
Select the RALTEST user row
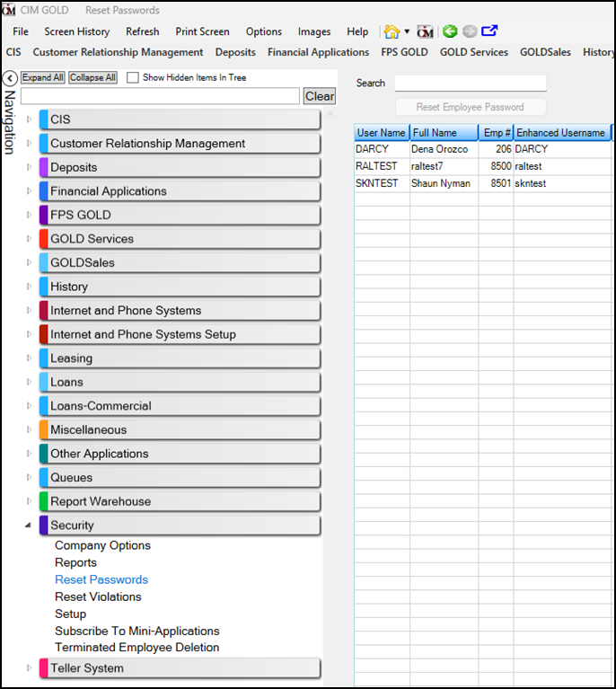pos(482,166)
